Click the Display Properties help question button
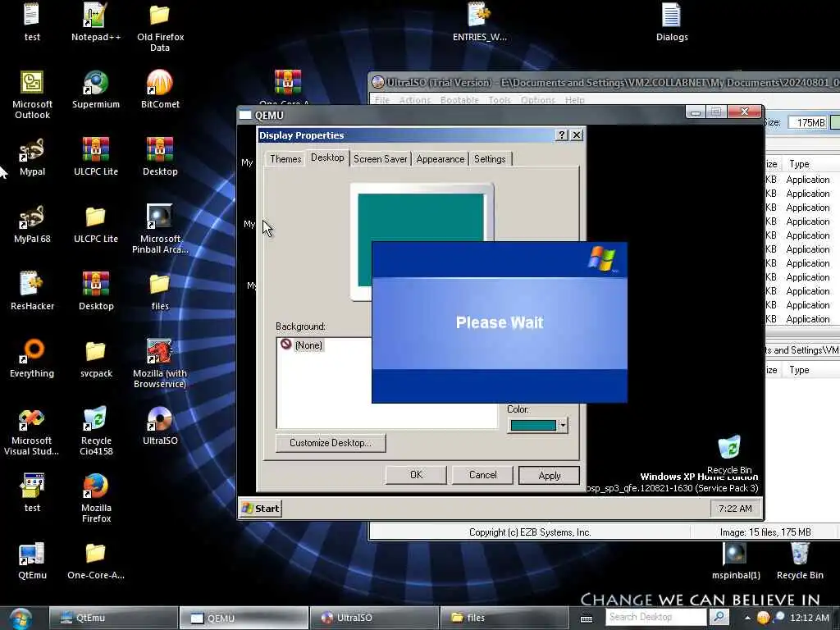 (561, 135)
